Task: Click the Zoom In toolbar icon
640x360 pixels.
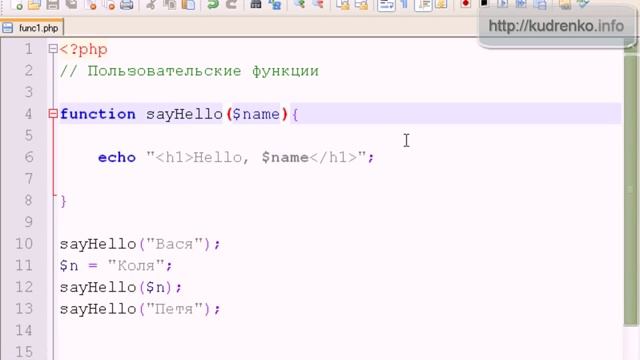Action: pos(300,4)
